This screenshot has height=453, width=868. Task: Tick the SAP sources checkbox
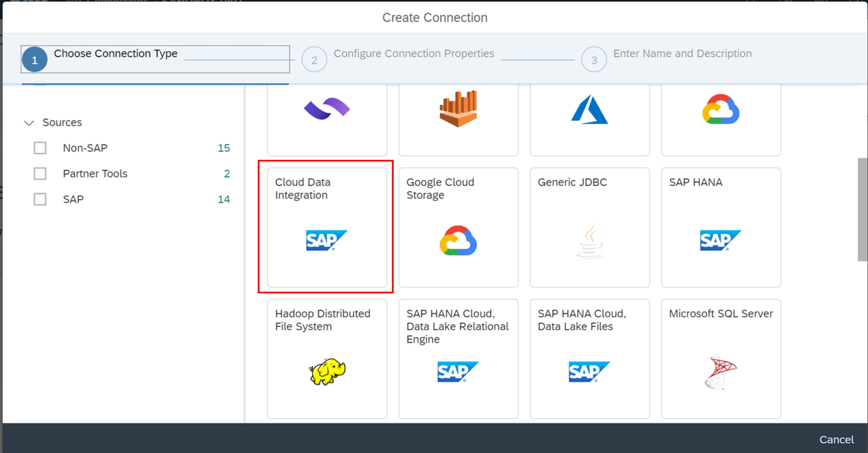pyautogui.click(x=40, y=199)
